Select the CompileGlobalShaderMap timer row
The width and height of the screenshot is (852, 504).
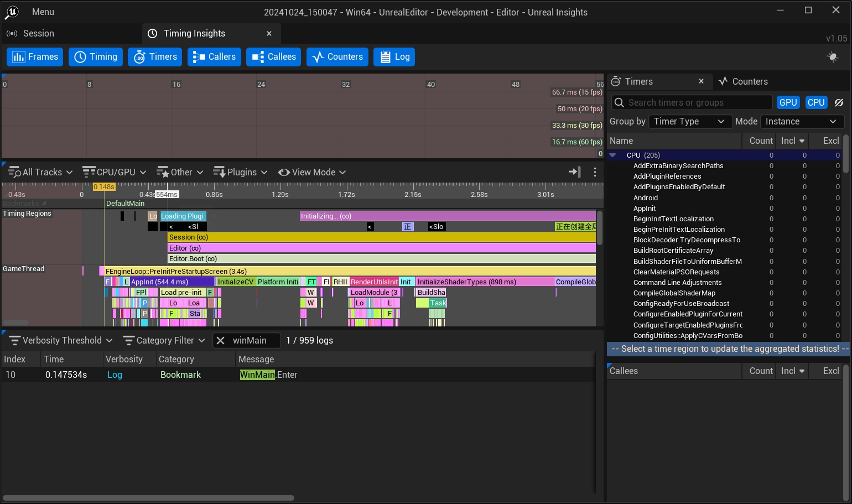click(x=725, y=293)
